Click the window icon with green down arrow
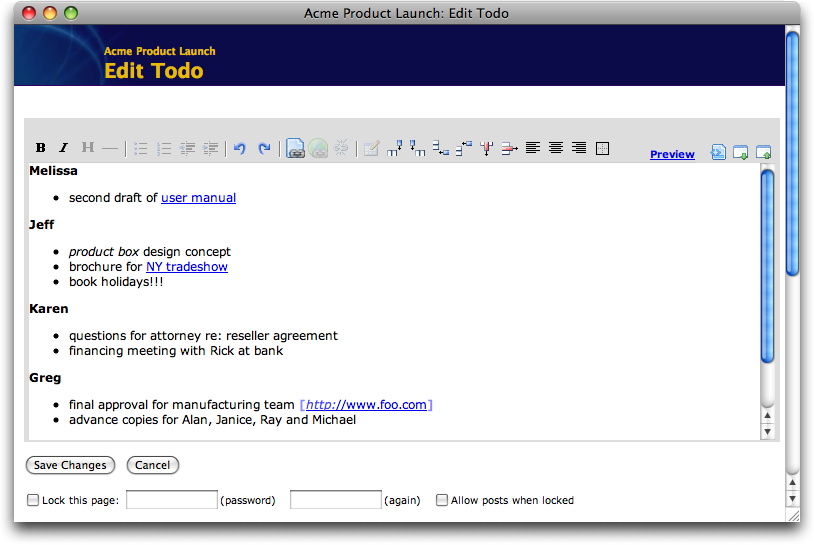 [740, 153]
